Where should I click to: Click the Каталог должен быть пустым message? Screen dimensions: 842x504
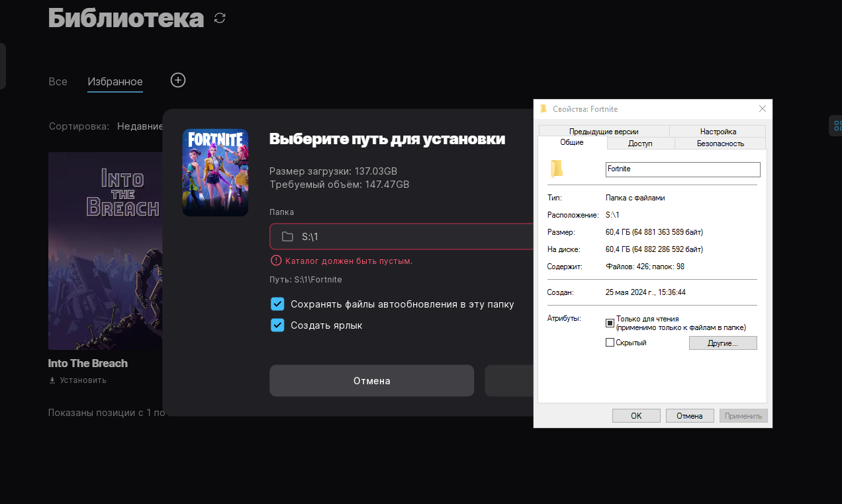coord(349,261)
